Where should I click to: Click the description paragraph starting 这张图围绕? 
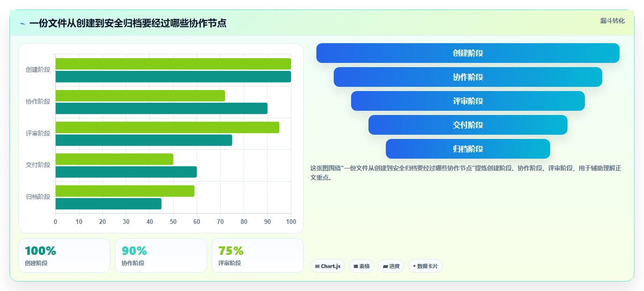point(466,173)
